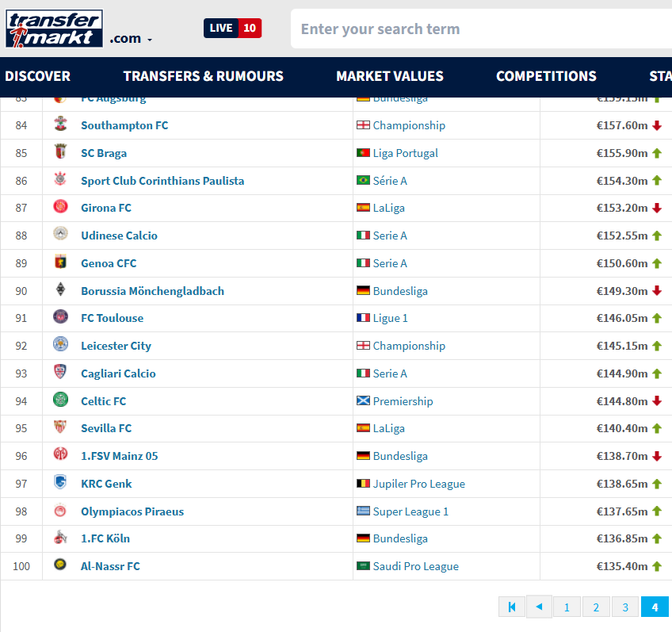672x632 pixels.
Task: Open the Leicester City club link
Action: [x=116, y=346]
